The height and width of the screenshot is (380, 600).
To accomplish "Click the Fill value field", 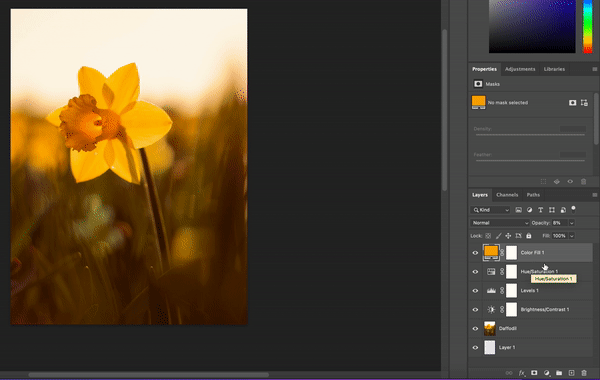I will [559, 236].
